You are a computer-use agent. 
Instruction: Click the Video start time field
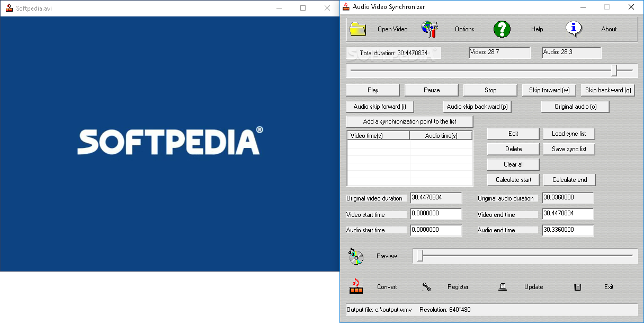[436, 214]
